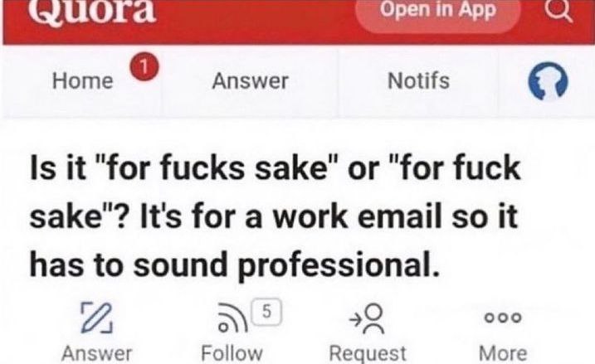Open the profile avatar icon
The image size is (595, 364).
coord(544,82)
